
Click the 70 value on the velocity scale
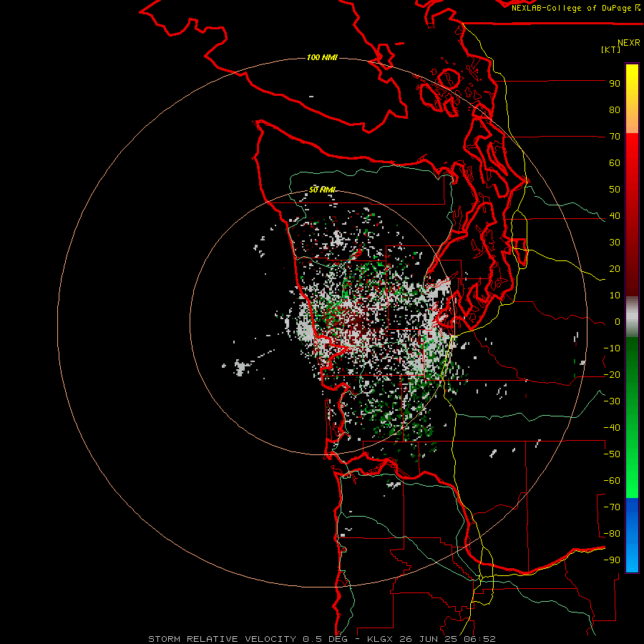[615, 137]
